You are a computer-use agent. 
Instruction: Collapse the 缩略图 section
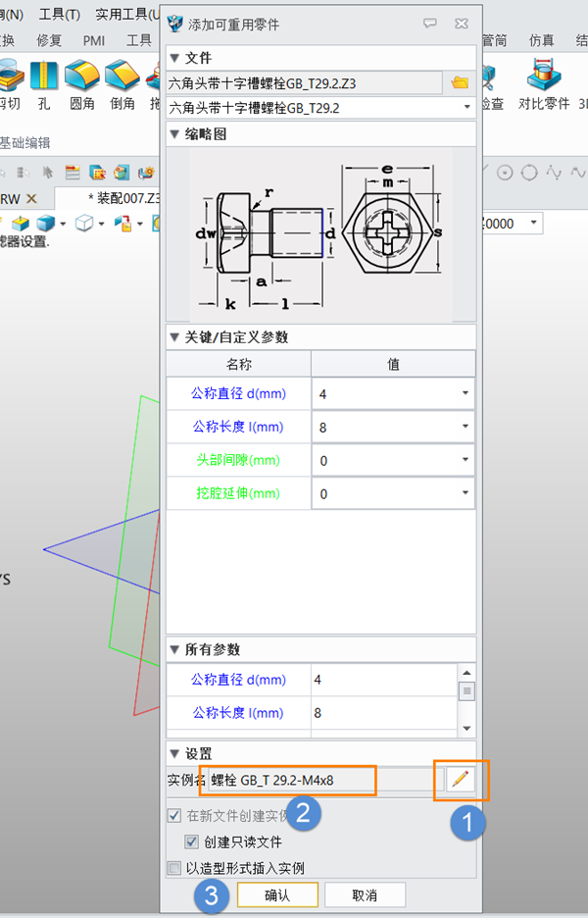[x=174, y=134]
